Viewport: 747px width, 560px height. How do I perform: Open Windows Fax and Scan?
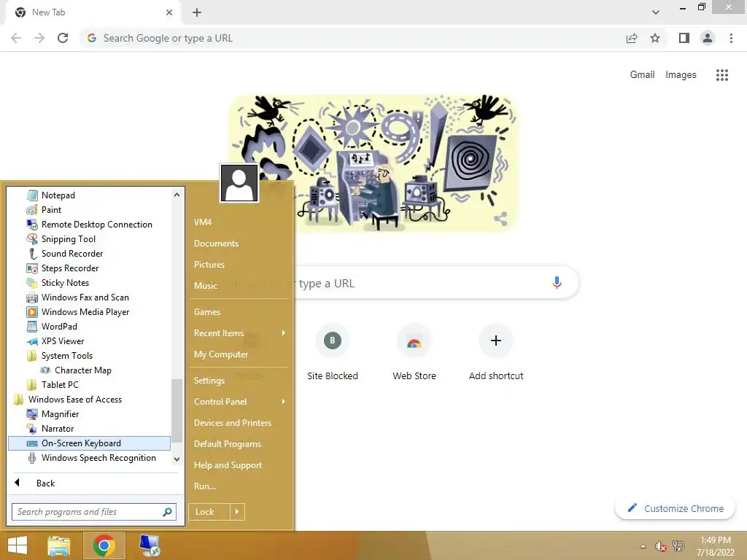(85, 297)
